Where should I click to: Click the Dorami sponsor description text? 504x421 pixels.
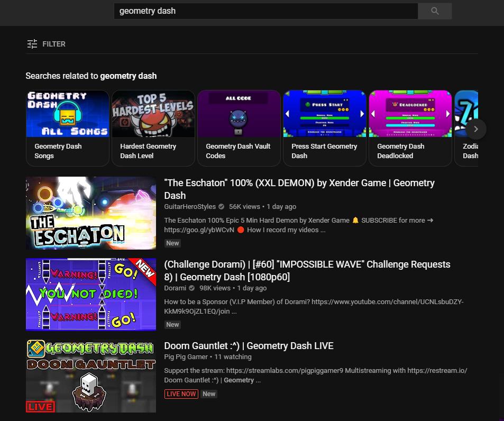314,306
